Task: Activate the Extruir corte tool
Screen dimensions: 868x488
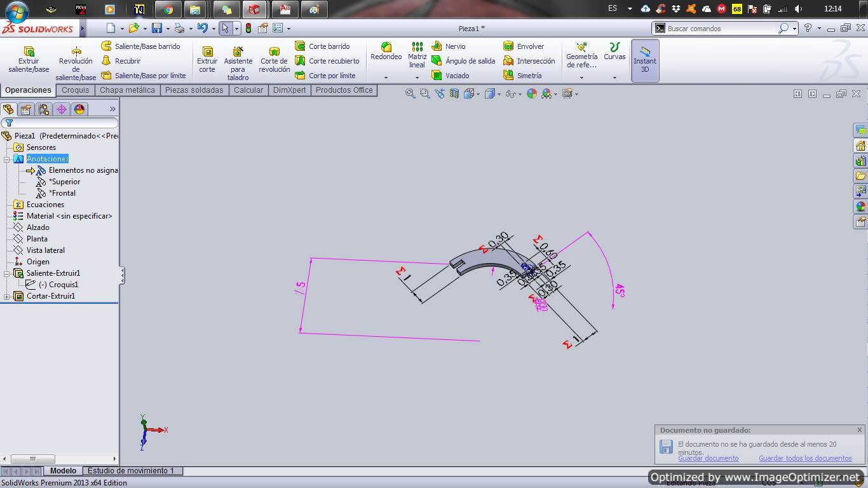Action: 207,60
